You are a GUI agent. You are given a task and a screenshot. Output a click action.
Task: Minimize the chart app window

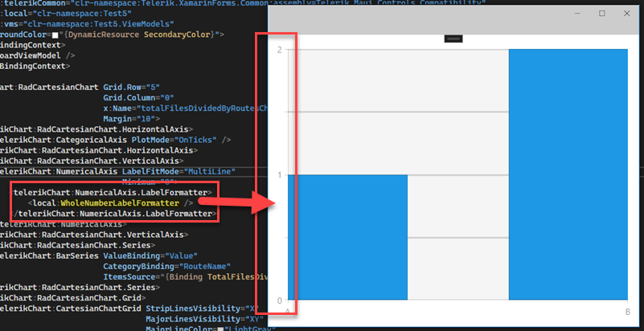577,14
